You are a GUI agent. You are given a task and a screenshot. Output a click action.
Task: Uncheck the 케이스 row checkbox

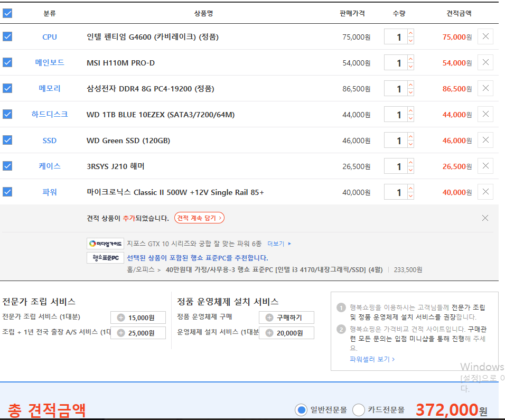pyautogui.click(x=7, y=166)
